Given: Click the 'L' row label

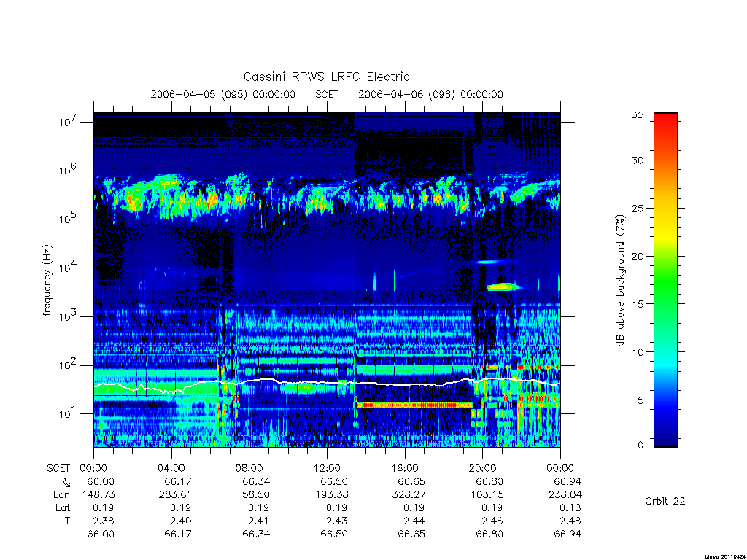Looking at the screenshot, I should tap(67, 534).
